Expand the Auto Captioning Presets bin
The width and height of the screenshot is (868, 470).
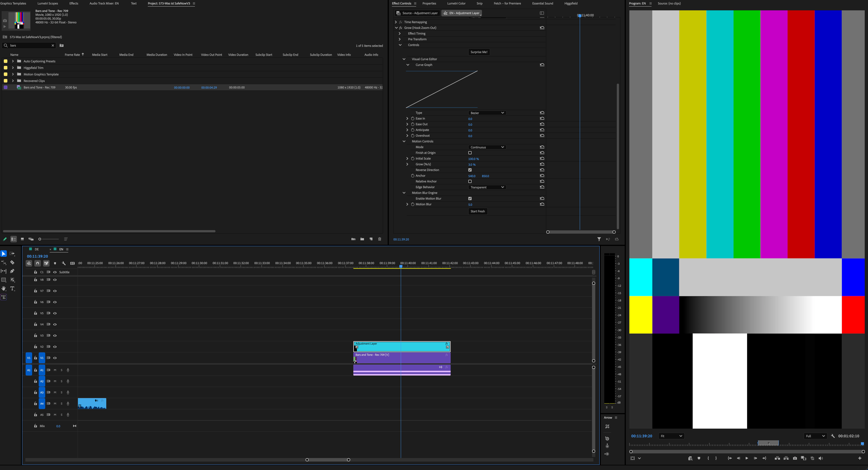tap(13, 61)
